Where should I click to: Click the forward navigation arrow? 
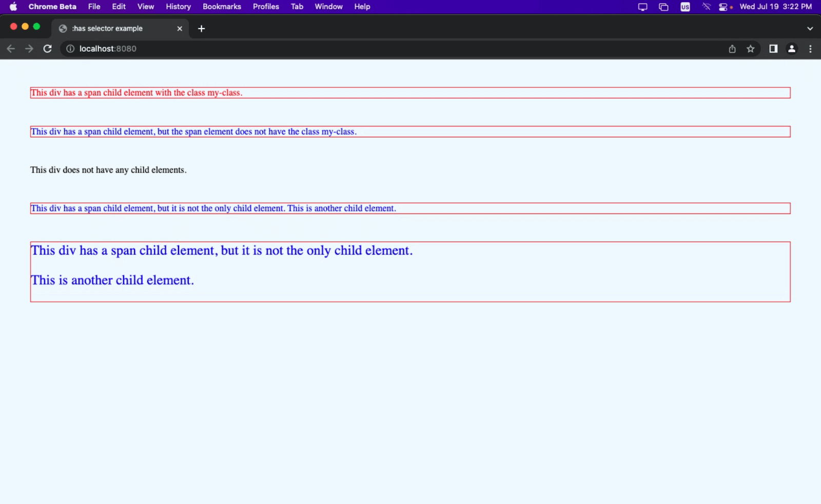coord(29,49)
